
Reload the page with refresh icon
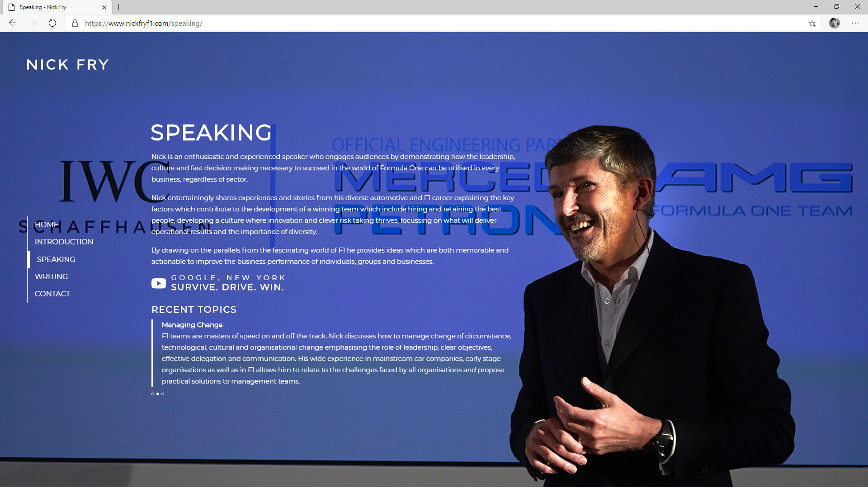tap(52, 23)
